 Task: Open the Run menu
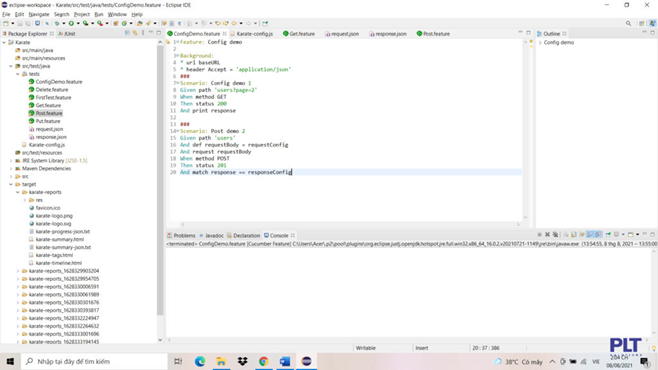(99, 14)
